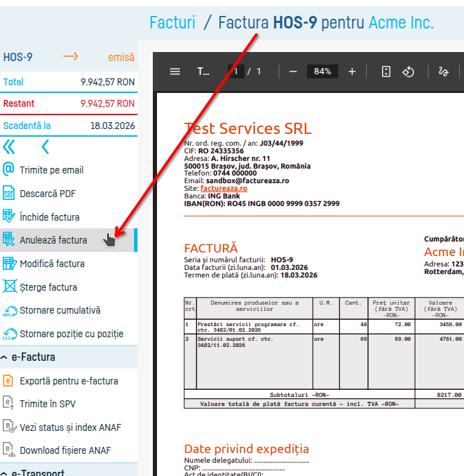The width and height of the screenshot is (464, 476).
Task: Click the Descarcă PDF icon
Action: [9, 194]
